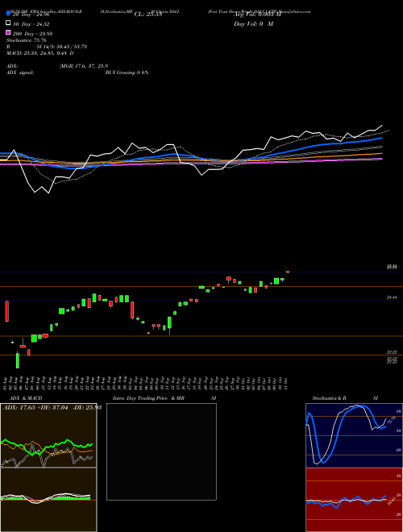This screenshot has height=532, width=403.
Task: Click the tall green candle at chart low
Action: [18, 360]
